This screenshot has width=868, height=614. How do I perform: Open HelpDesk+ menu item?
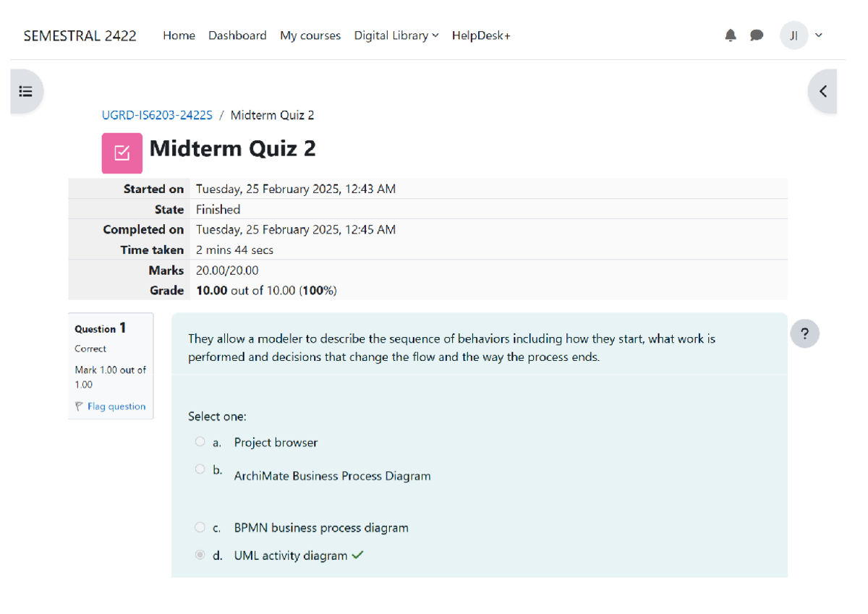coord(481,35)
